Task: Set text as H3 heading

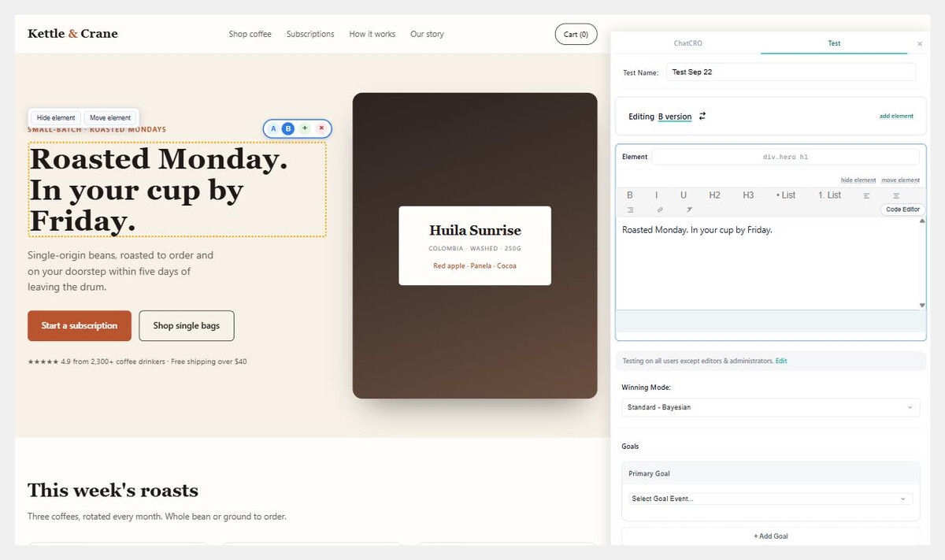Action: coord(748,195)
